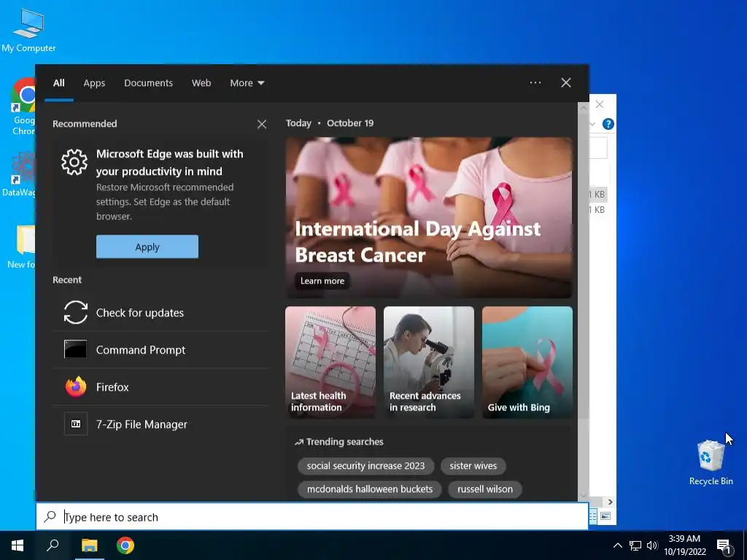Click the sister wives trending chip
747x560 pixels.
pos(473,466)
